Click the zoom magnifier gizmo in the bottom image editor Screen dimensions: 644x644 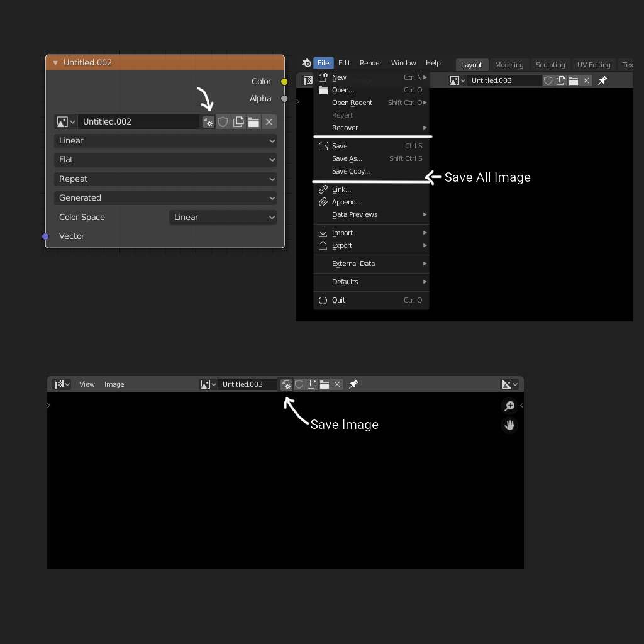(x=509, y=406)
